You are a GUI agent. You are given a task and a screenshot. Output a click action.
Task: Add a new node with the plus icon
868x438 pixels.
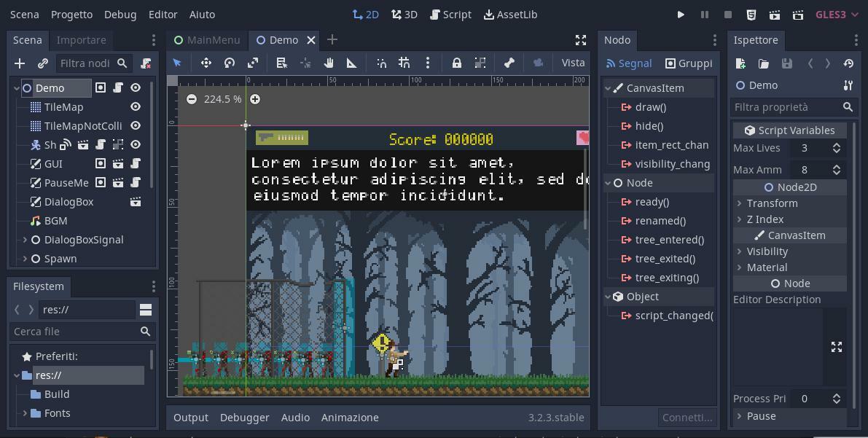point(19,63)
